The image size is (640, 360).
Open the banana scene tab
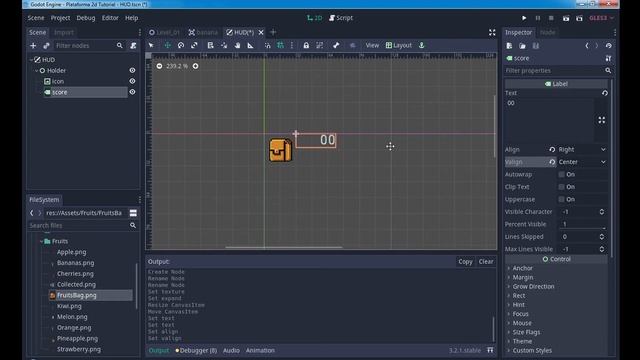tap(203, 32)
